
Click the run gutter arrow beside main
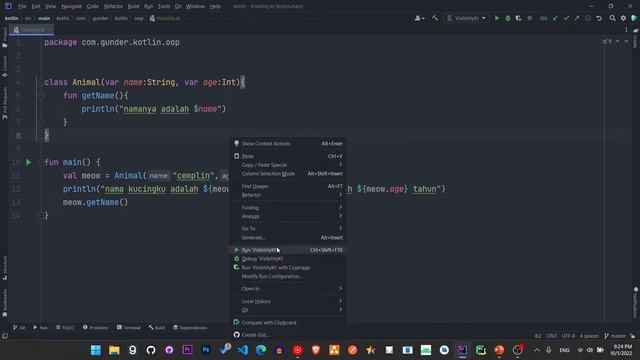click(x=29, y=162)
